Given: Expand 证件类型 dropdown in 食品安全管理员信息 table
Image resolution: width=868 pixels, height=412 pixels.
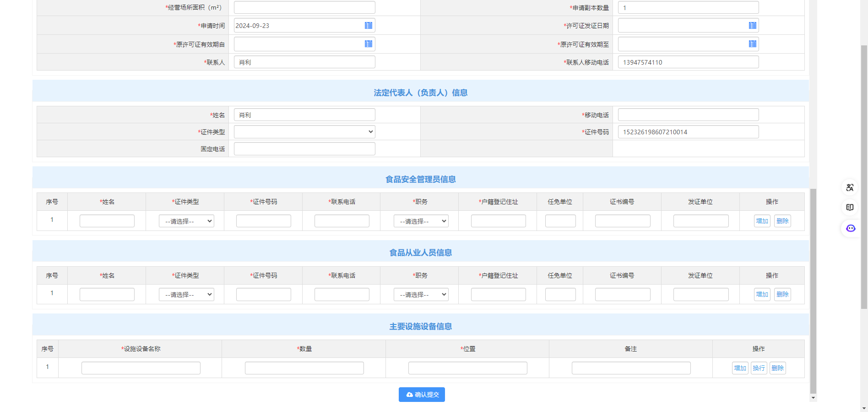Looking at the screenshot, I should pyautogui.click(x=186, y=221).
